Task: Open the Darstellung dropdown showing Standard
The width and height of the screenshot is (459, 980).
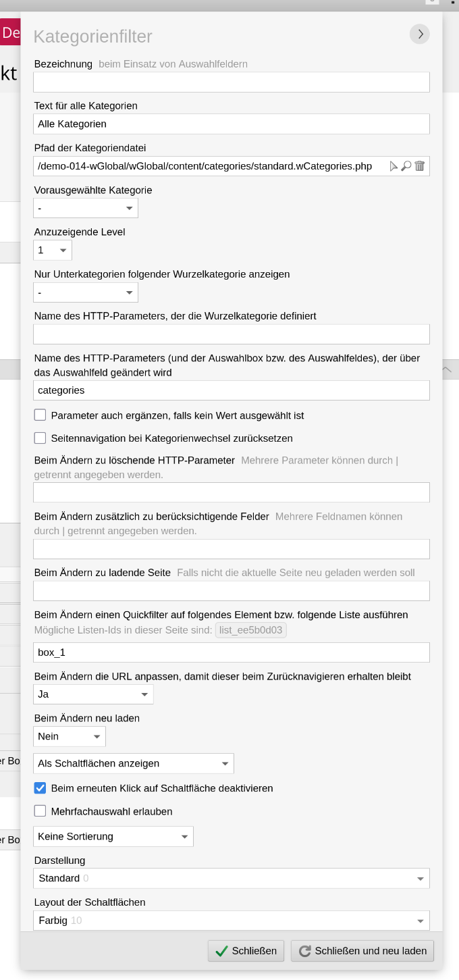Action: [231, 878]
